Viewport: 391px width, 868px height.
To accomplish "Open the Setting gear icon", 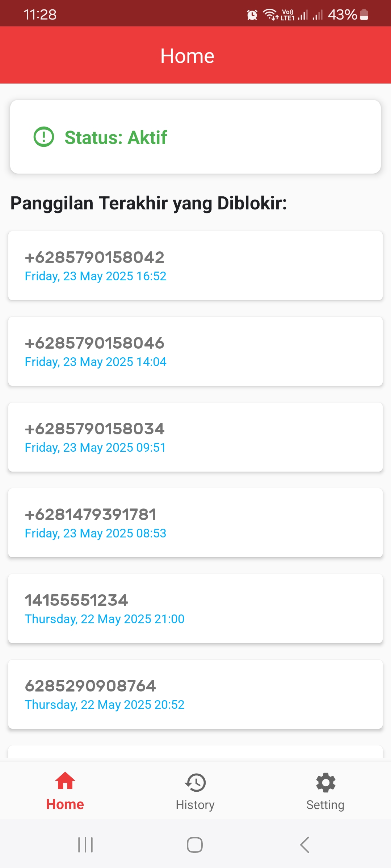I will 325,783.
